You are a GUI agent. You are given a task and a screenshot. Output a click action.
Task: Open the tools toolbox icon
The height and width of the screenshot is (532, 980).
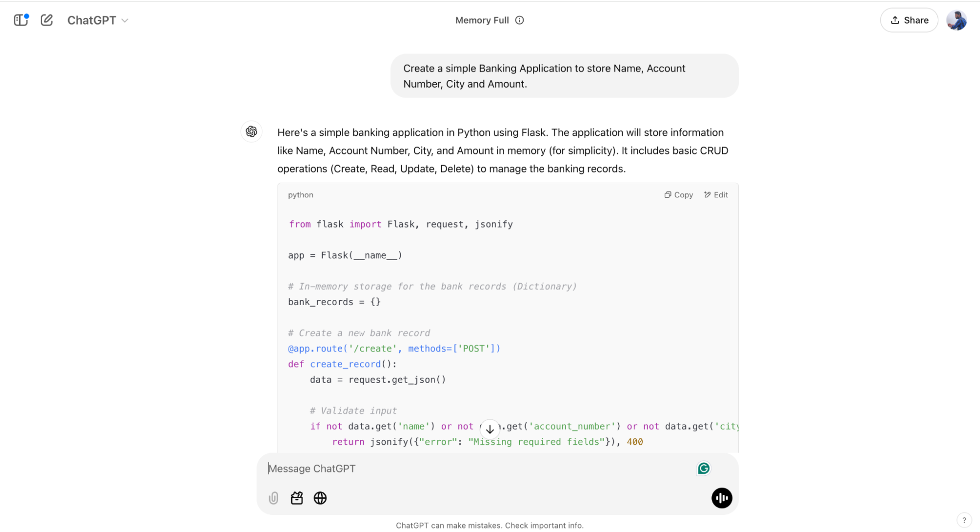[x=297, y=498]
